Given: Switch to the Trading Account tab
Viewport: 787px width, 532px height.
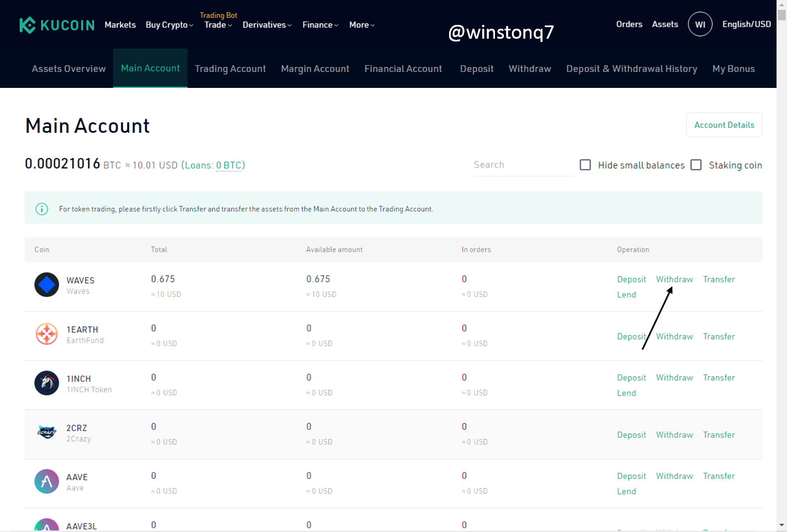Looking at the screenshot, I should click(x=230, y=69).
